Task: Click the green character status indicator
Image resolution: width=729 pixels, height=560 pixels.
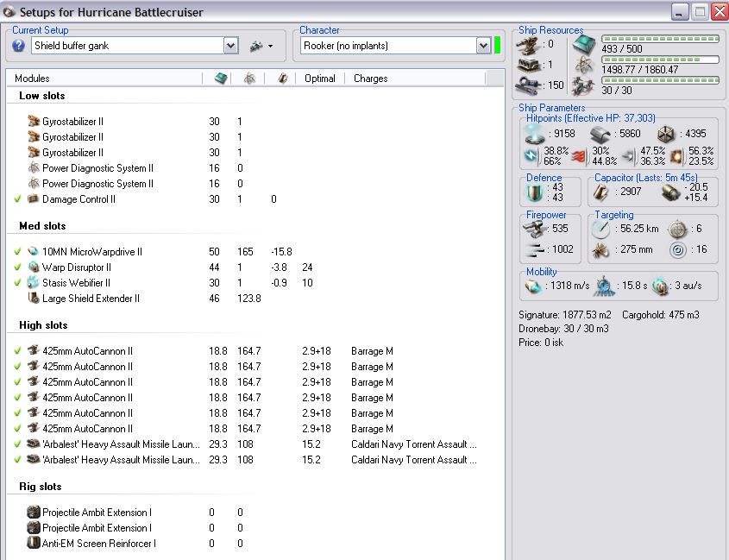Action: [x=498, y=46]
